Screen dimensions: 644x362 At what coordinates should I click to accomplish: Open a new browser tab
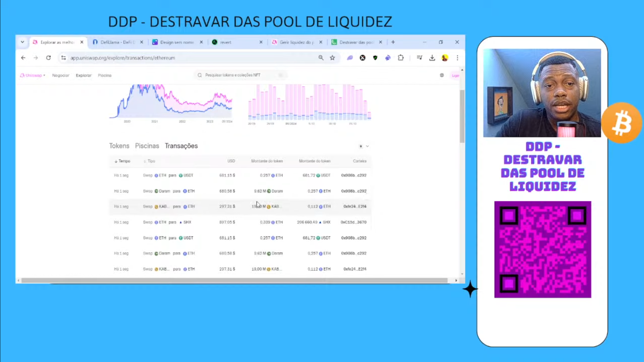[393, 42]
